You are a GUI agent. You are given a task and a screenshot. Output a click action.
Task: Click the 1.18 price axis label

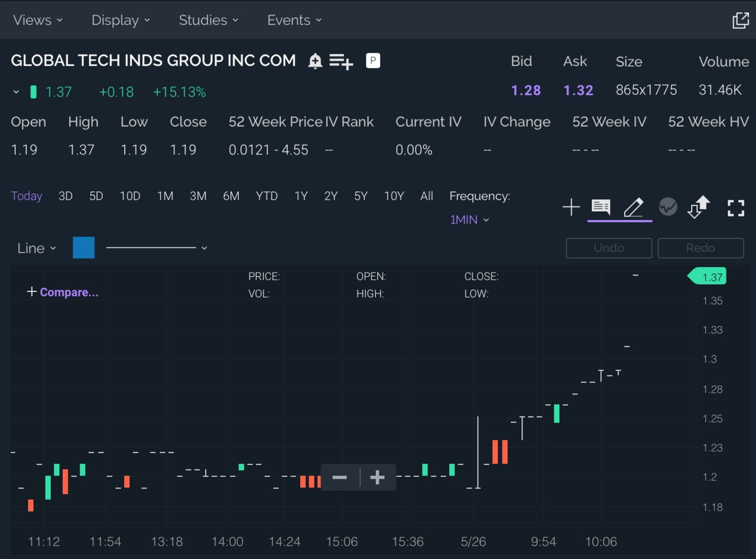[712, 507]
